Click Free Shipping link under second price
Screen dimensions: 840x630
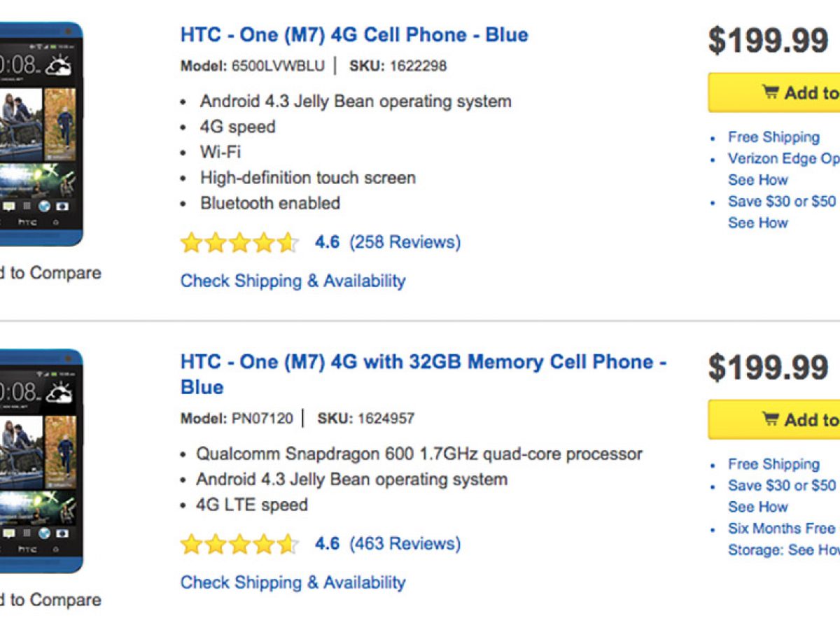[773, 464]
